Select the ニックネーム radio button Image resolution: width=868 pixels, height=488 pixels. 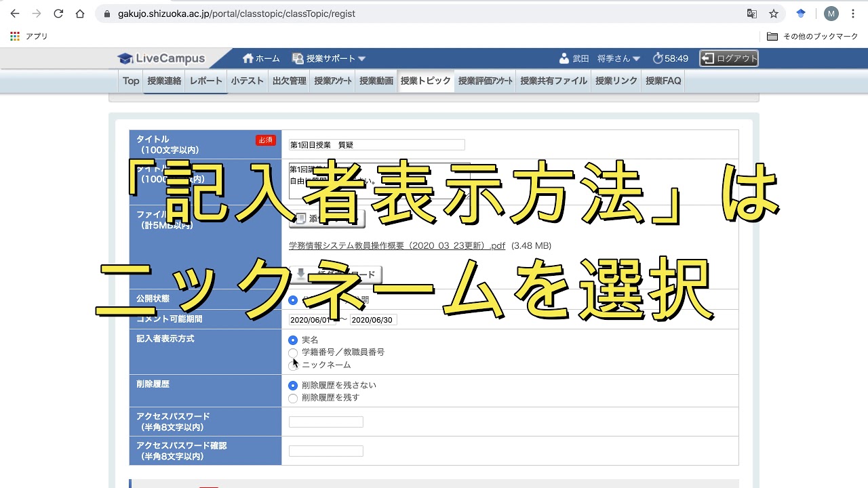click(293, 365)
